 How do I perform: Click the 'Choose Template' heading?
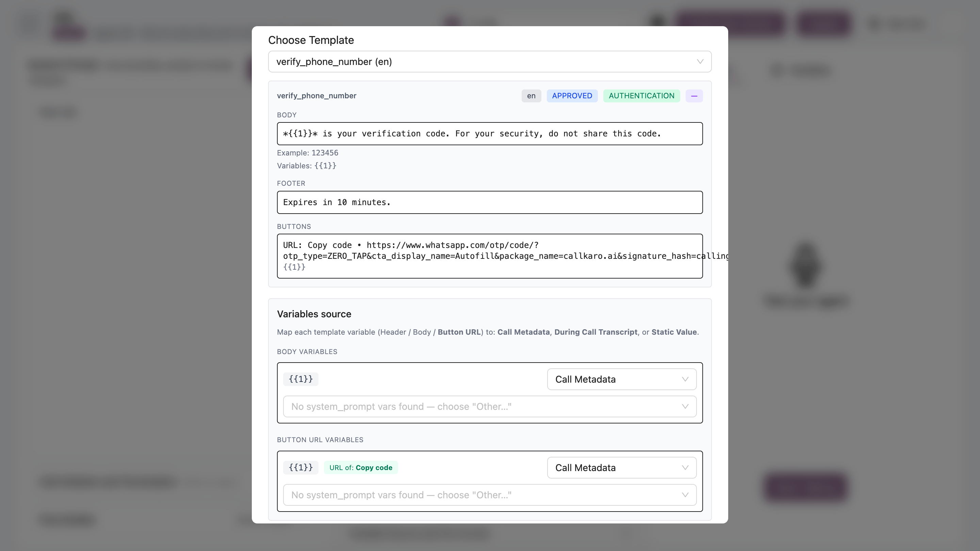tap(311, 40)
